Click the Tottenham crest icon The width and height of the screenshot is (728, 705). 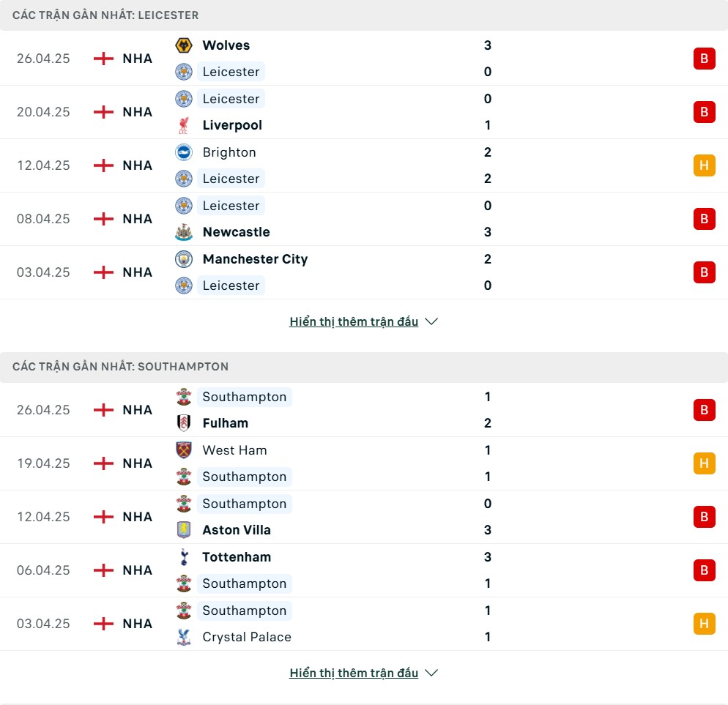[x=184, y=557]
